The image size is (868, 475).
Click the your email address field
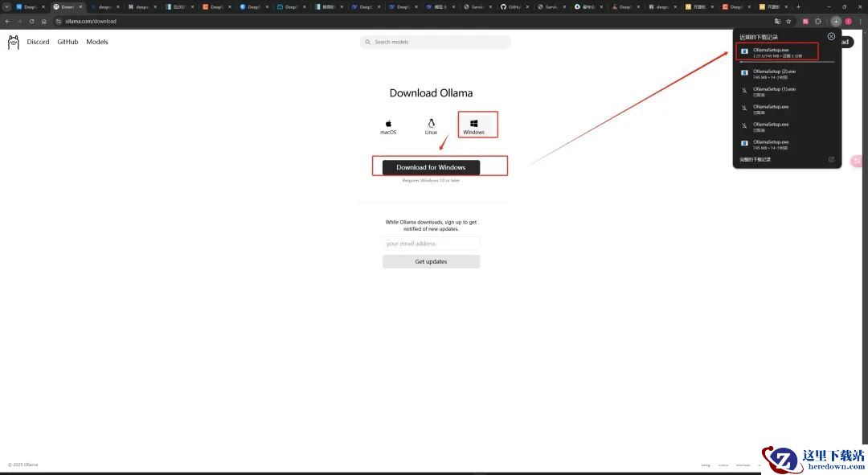click(431, 244)
